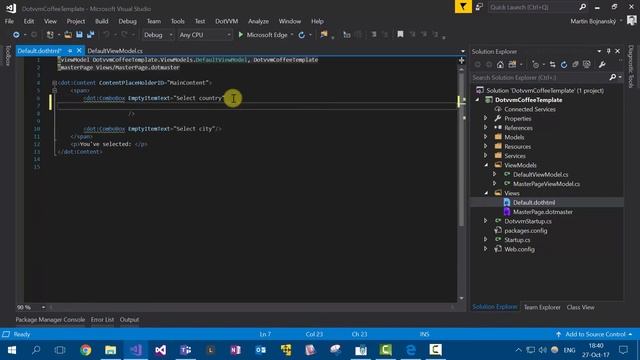
Task: Open Error List panel
Action: pyautogui.click(x=102, y=320)
